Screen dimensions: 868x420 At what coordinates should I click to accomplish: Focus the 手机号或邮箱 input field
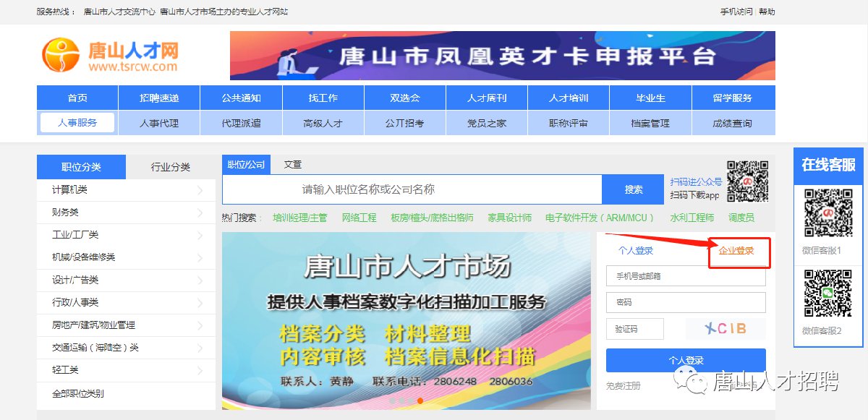click(686, 276)
